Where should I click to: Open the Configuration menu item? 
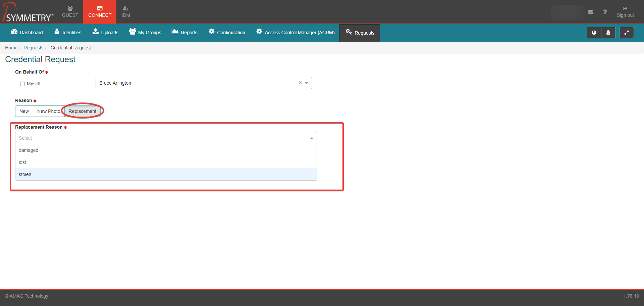pos(227,33)
